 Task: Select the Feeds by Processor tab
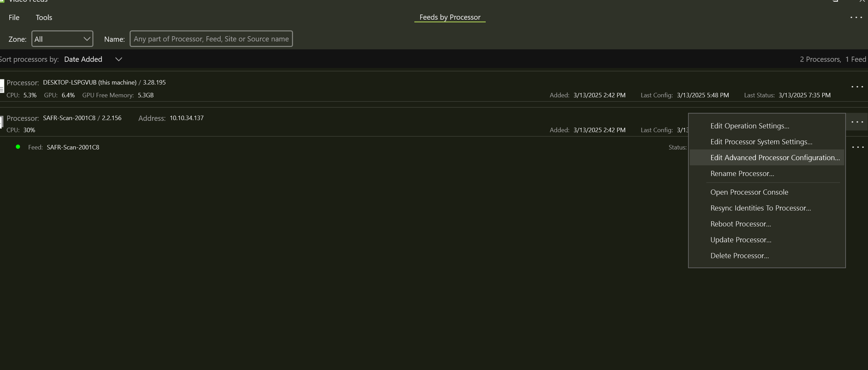(x=450, y=17)
